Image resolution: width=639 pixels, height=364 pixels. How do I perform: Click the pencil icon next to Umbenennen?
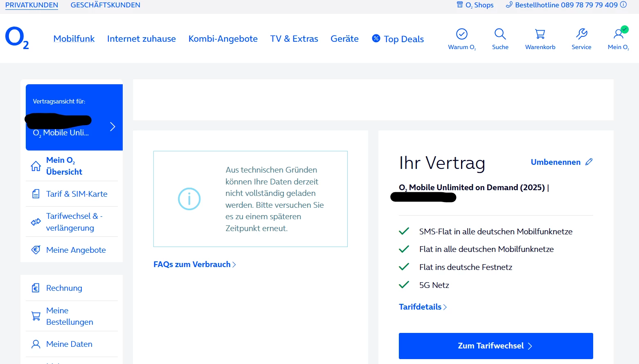589,162
